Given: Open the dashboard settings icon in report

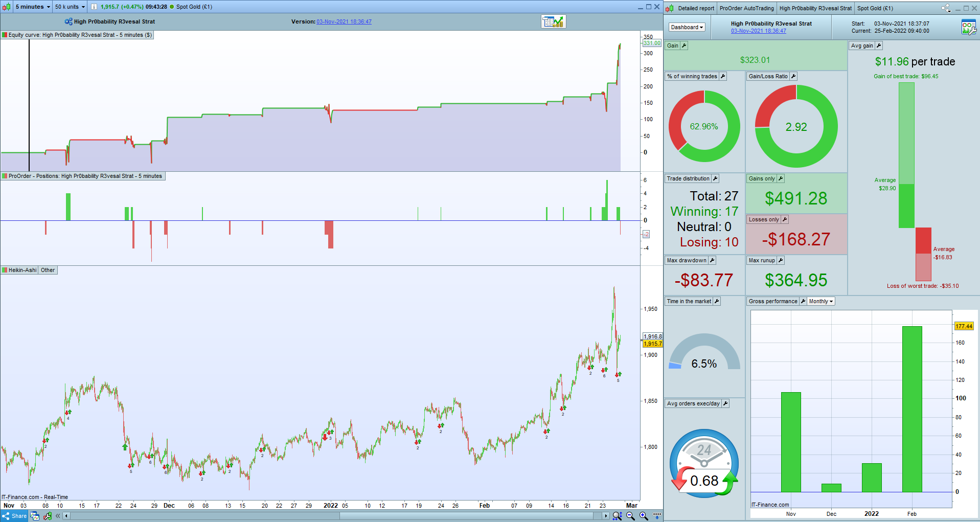Looking at the screenshot, I should point(969,27).
